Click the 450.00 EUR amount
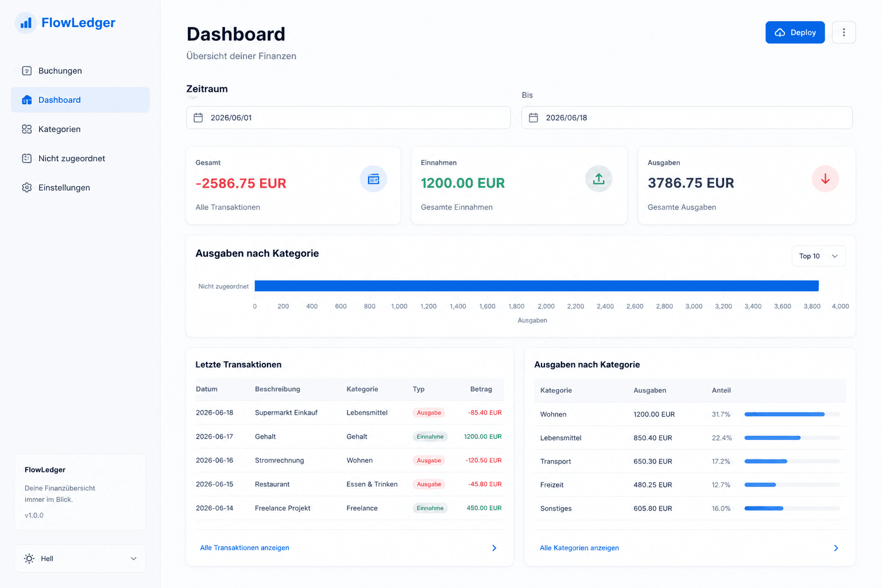882x588 pixels. [484, 508]
